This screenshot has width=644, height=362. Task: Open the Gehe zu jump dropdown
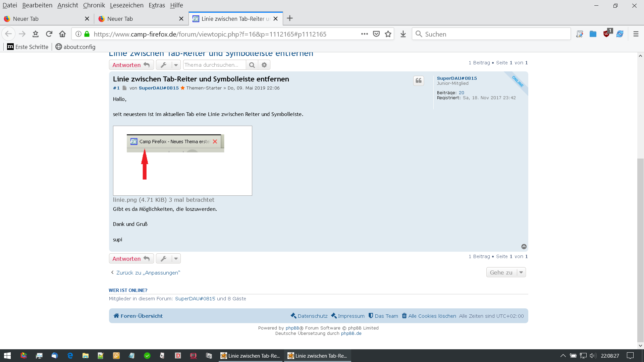[x=506, y=273]
